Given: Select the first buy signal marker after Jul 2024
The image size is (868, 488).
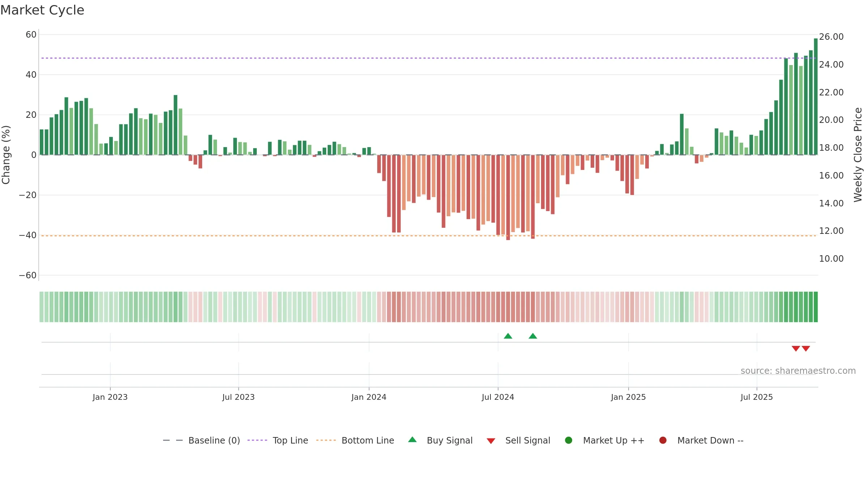Looking at the screenshot, I should pos(508,336).
